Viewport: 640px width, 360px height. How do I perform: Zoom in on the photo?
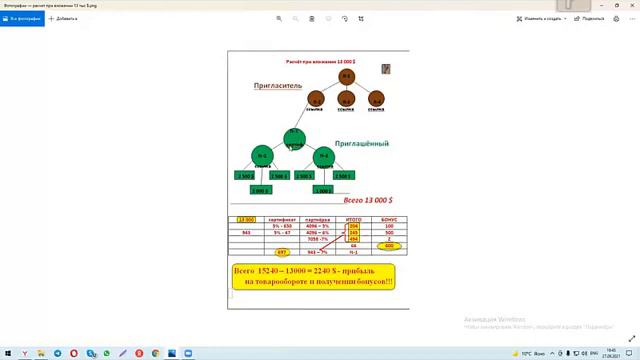click(x=279, y=19)
